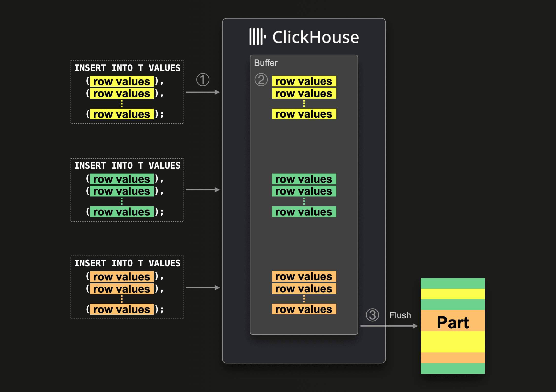This screenshot has width=556, height=392.
Task: Click second yellow row values in INSERT statement
Action: pos(122,93)
